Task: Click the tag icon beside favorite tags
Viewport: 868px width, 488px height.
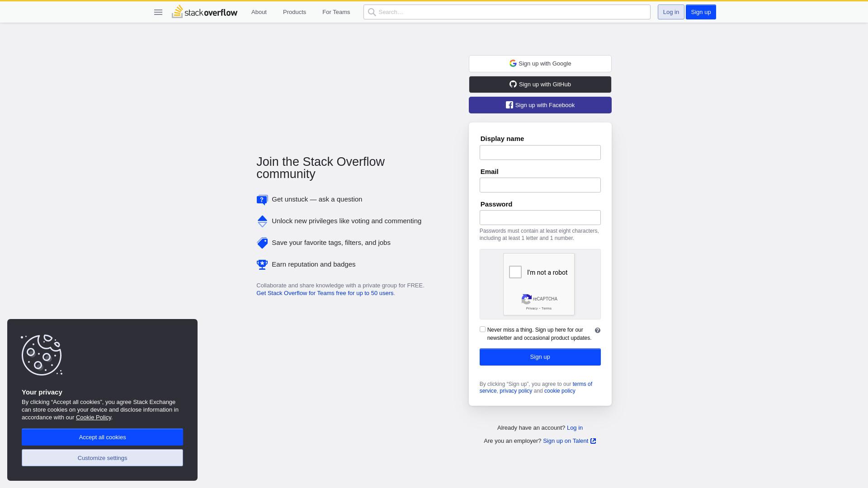Action: pyautogui.click(x=262, y=243)
